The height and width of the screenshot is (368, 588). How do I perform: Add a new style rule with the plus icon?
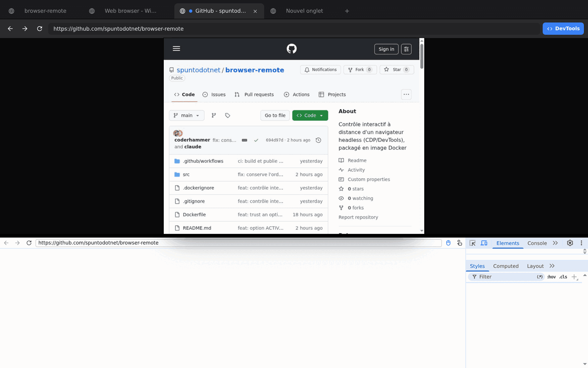574,277
